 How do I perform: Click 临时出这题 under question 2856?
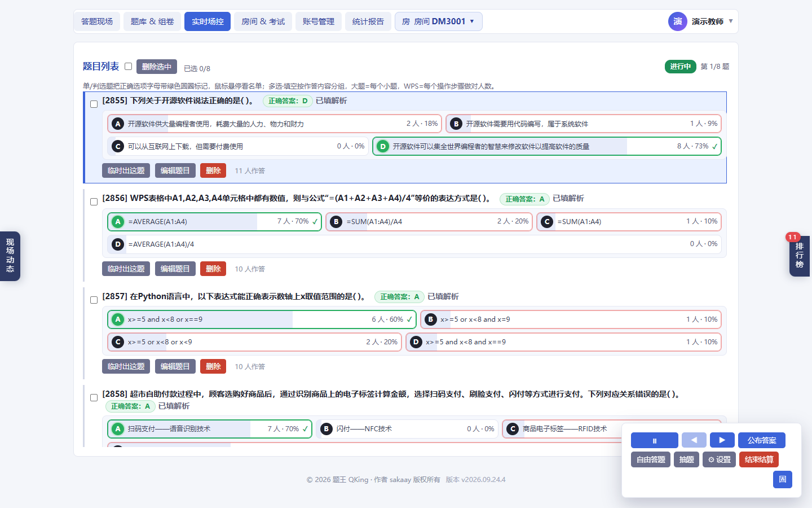(x=126, y=269)
